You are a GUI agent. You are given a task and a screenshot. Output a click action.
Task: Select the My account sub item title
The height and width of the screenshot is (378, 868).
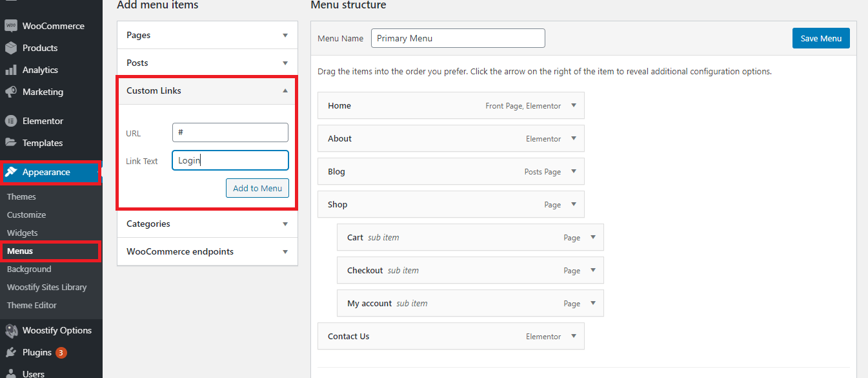[x=369, y=303]
